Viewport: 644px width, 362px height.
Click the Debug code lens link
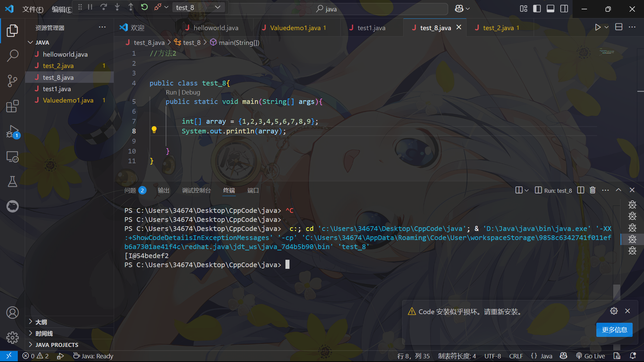pyautogui.click(x=191, y=93)
